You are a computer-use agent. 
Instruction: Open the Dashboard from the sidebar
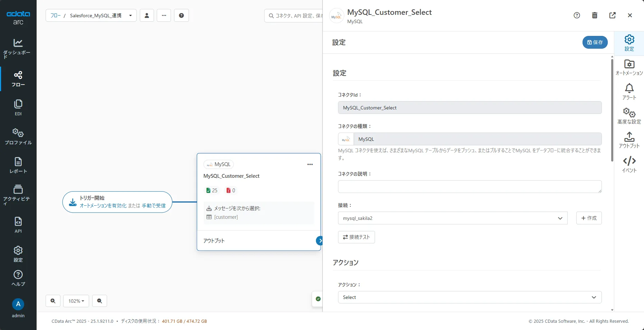point(18,48)
